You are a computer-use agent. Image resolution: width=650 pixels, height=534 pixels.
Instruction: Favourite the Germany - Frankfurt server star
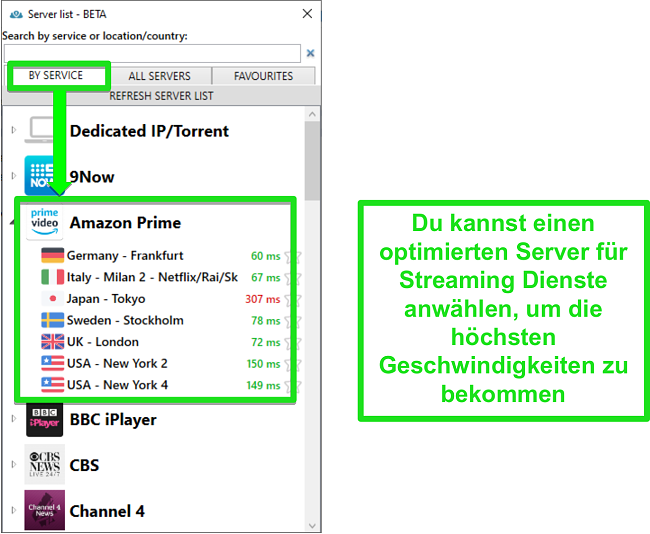(x=293, y=257)
